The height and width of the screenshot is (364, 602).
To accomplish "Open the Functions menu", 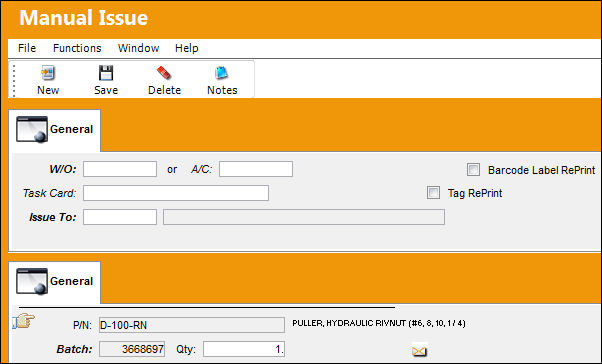I will pos(77,48).
